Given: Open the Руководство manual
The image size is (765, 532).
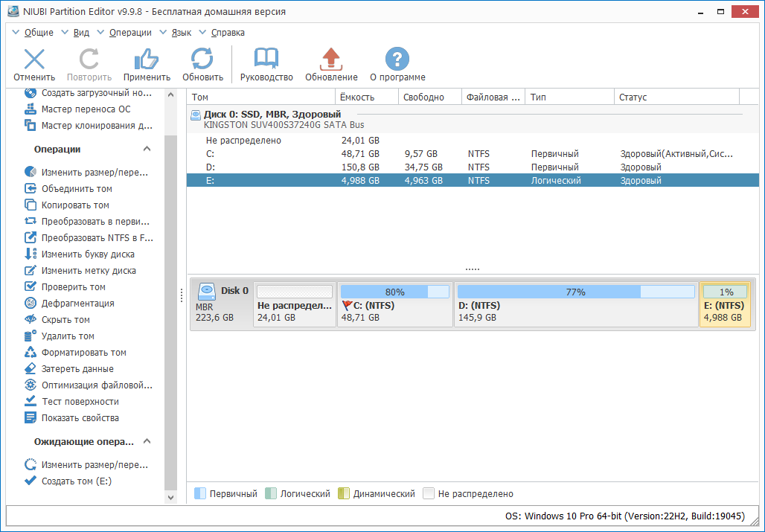Looking at the screenshot, I should [x=266, y=65].
